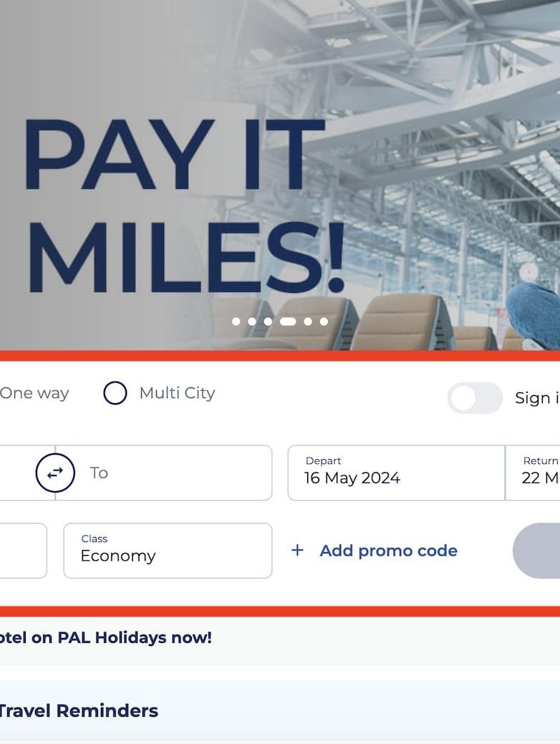
Task: Select the second carousel slide dot
Action: [252, 322]
